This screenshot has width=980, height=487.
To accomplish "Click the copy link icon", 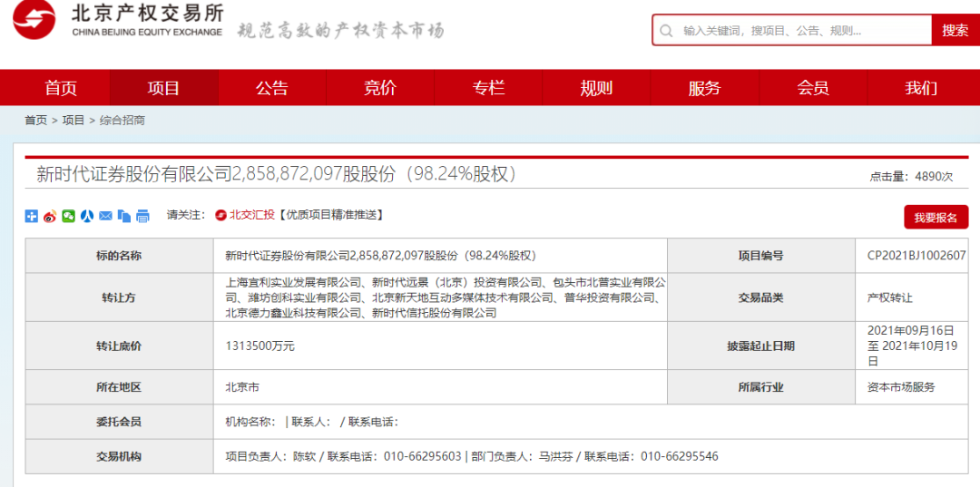I will [123, 216].
